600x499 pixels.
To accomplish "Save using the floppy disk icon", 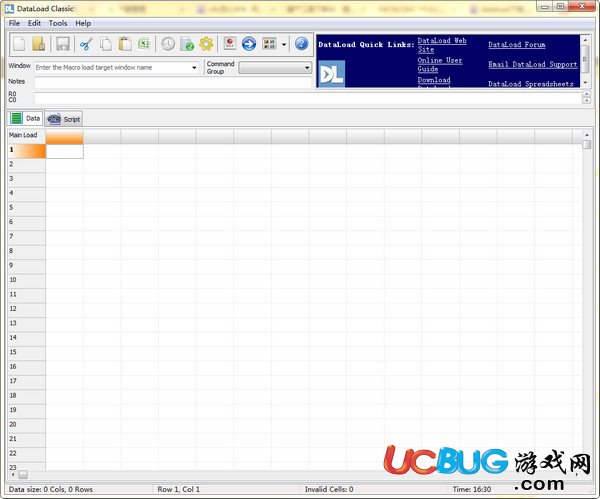I will [63, 44].
